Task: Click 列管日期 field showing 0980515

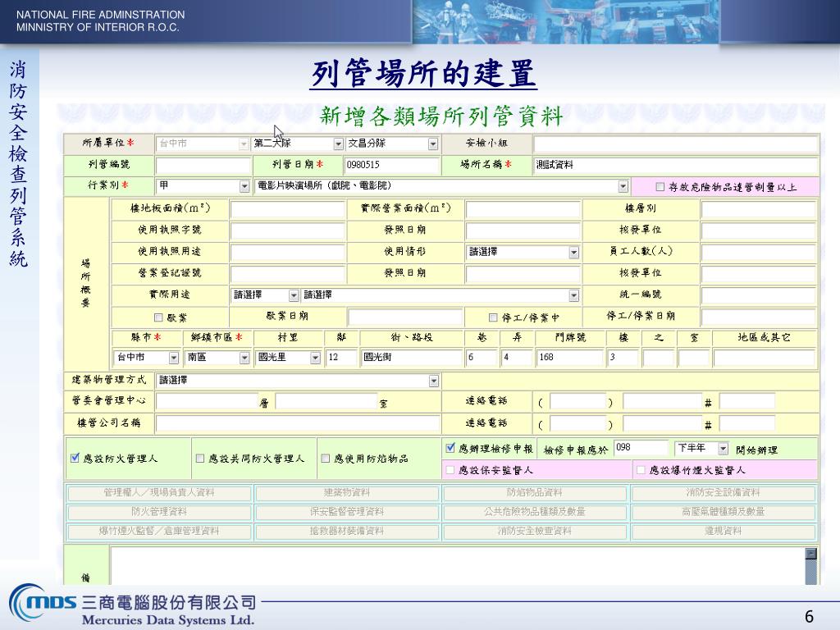Action: pyautogui.click(x=391, y=165)
